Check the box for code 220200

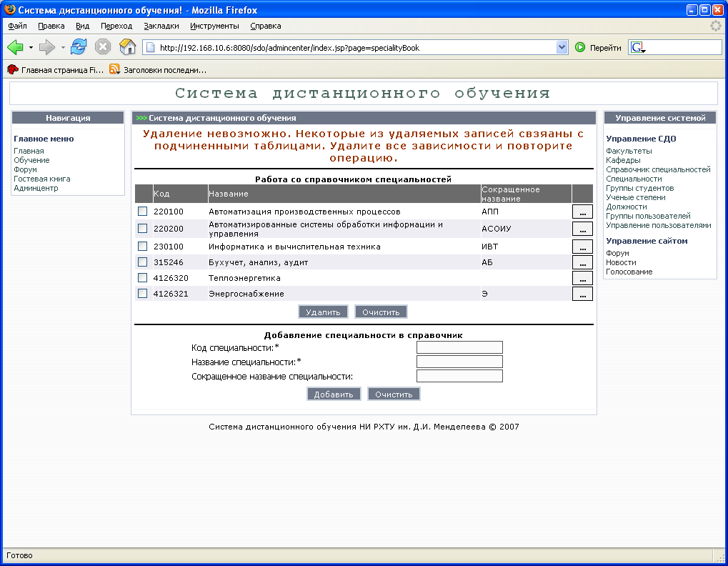coord(143,229)
